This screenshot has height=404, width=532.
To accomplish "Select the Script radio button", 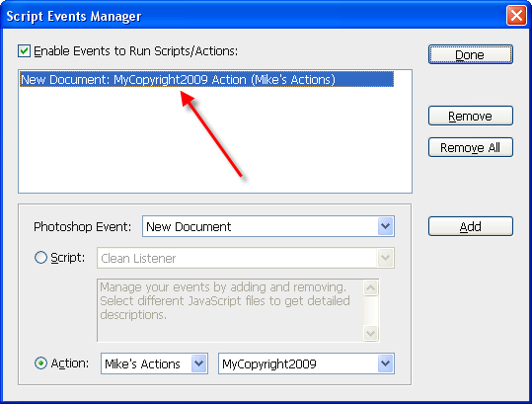I will coord(40,258).
